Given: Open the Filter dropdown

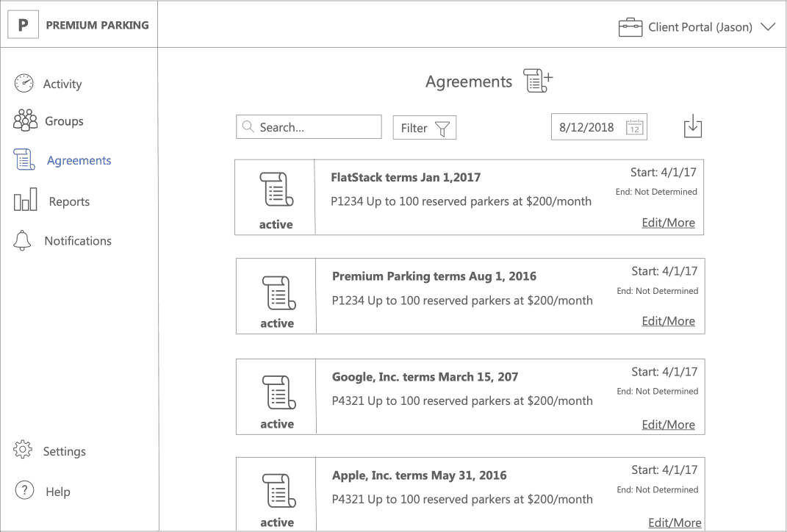Looking at the screenshot, I should (424, 127).
